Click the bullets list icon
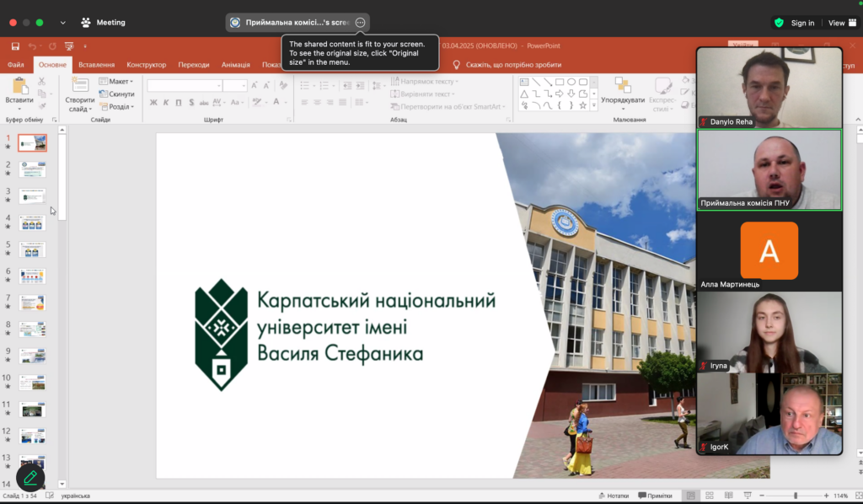This screenshot has width=863, height=504. click(x=304, y=85)
